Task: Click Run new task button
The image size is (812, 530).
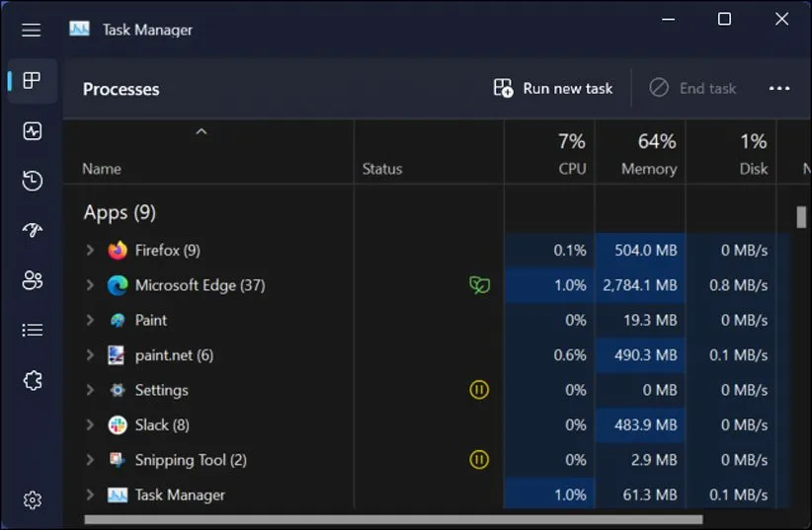Action: click(553, 89)
